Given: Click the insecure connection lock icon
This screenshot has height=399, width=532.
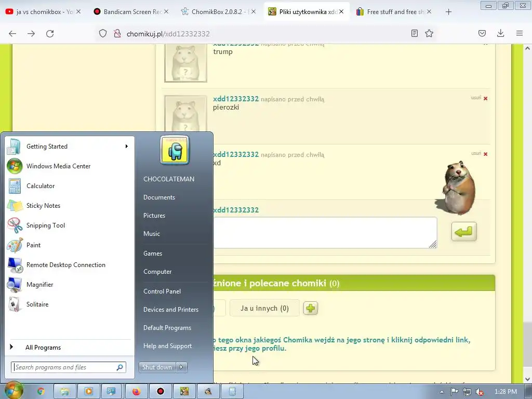Looking at the screenshot, I should point(117,33).
